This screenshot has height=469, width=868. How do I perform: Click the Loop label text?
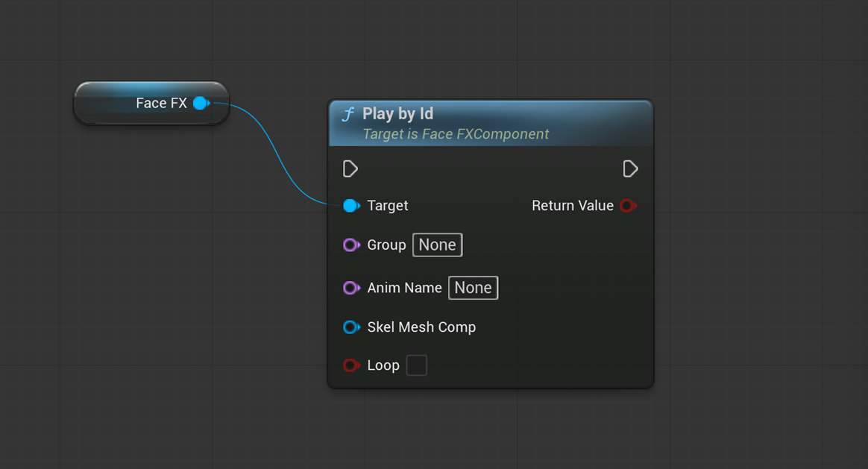383,365
